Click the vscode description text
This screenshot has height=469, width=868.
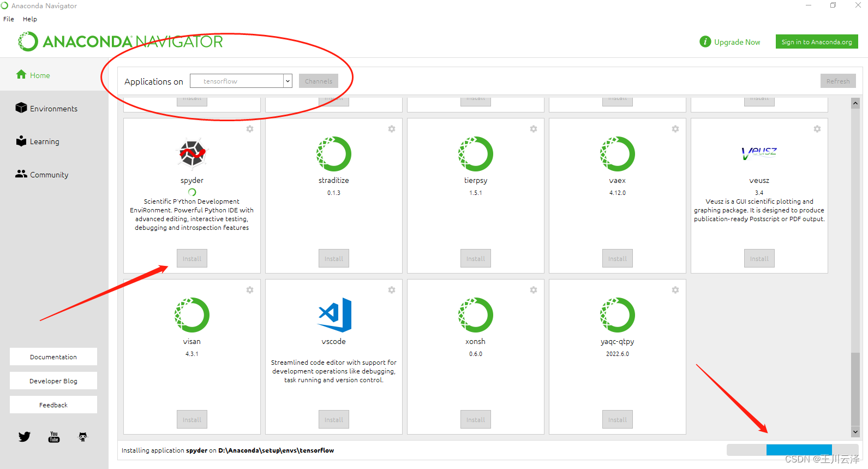tap(334, 371)
